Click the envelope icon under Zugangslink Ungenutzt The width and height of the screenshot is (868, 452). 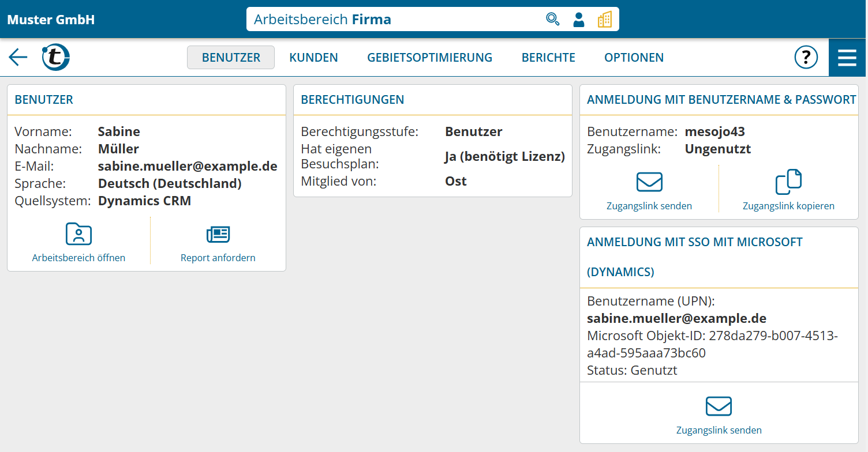tap(649, 182)
